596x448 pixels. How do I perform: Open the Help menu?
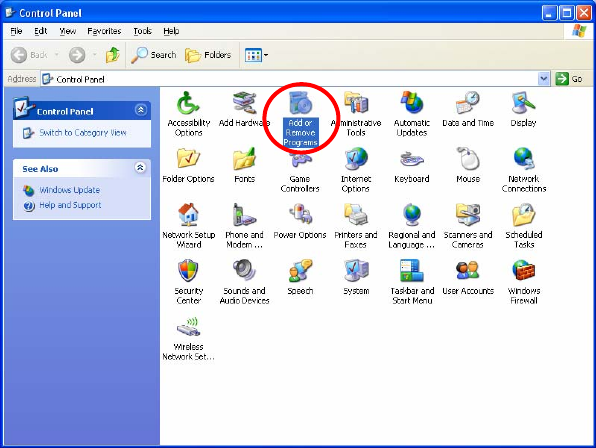(171, 31)
